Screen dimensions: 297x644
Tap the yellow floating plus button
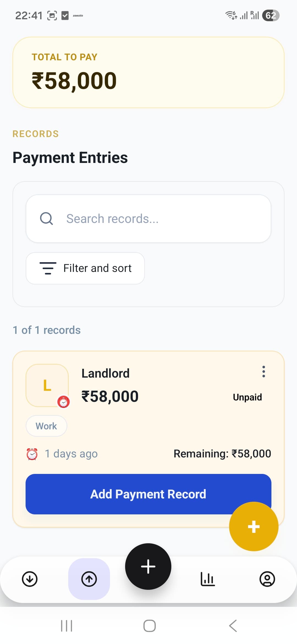click(254, 526)
